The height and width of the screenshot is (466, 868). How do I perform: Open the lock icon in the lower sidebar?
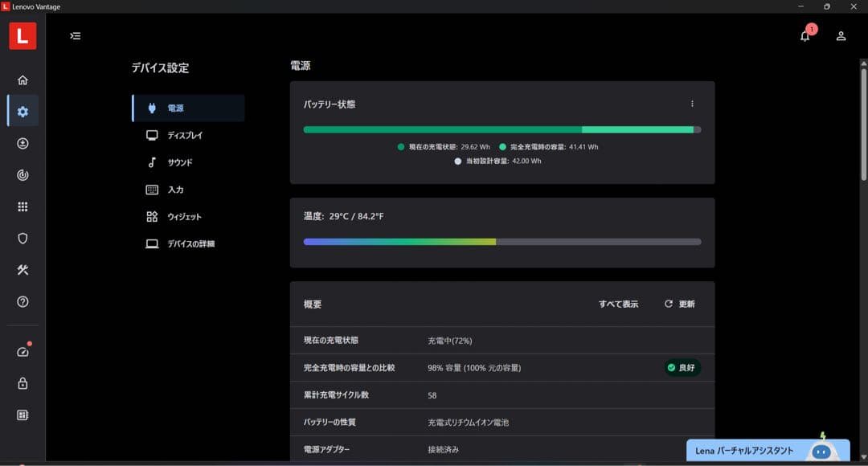23,383
